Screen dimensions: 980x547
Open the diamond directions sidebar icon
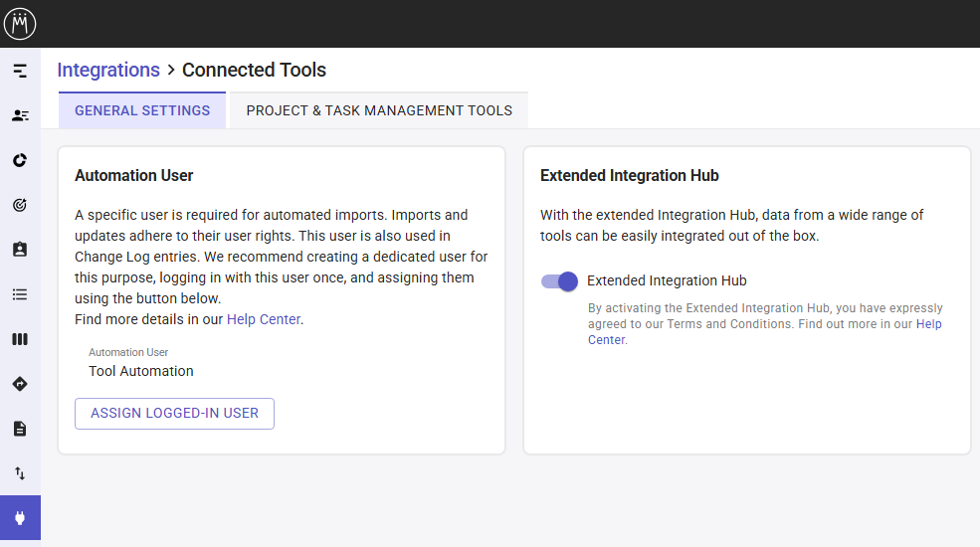click(x=20, y=384)
